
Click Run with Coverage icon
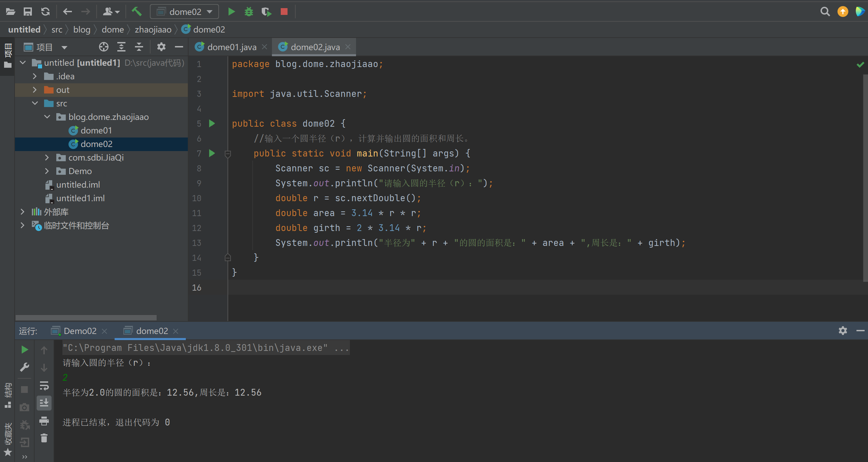[267, 12]
